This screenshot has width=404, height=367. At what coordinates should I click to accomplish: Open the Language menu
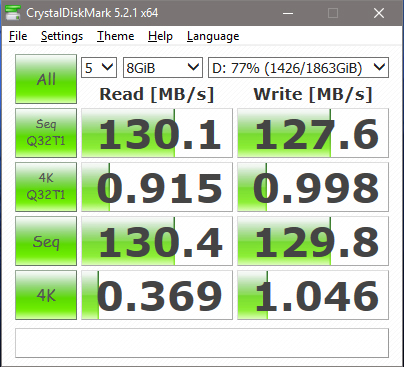[213, 36]
